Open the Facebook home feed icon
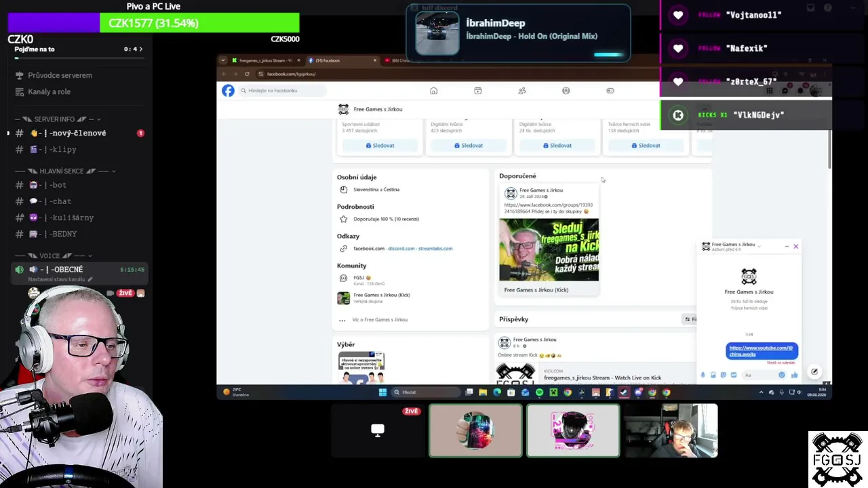This screenshot has height=488, width=868. point(433,91)
